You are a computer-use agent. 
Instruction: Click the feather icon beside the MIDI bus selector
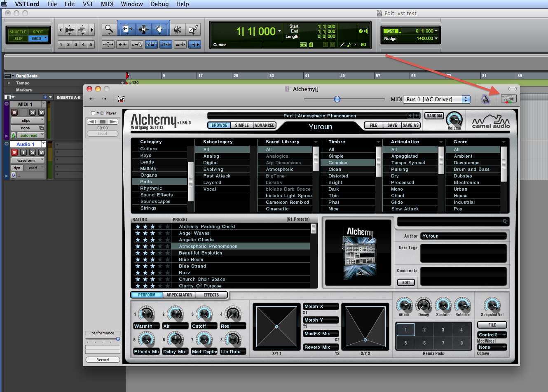486,99
